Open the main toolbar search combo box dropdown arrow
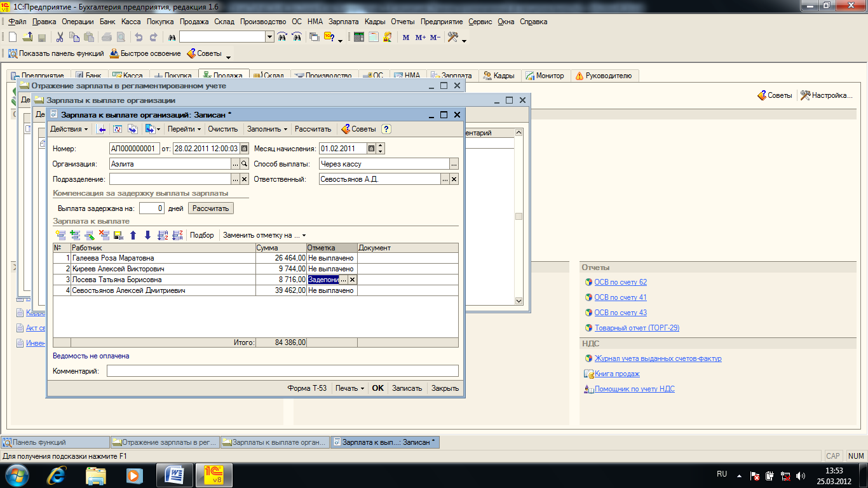Screen dimensions: 868x488 (269, 37)
